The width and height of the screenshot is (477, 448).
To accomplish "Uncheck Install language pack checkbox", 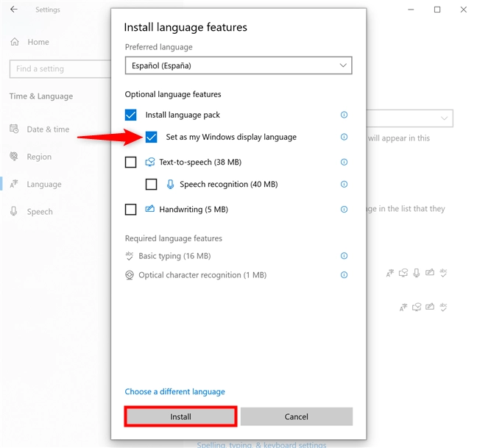I will click(131, 115).
